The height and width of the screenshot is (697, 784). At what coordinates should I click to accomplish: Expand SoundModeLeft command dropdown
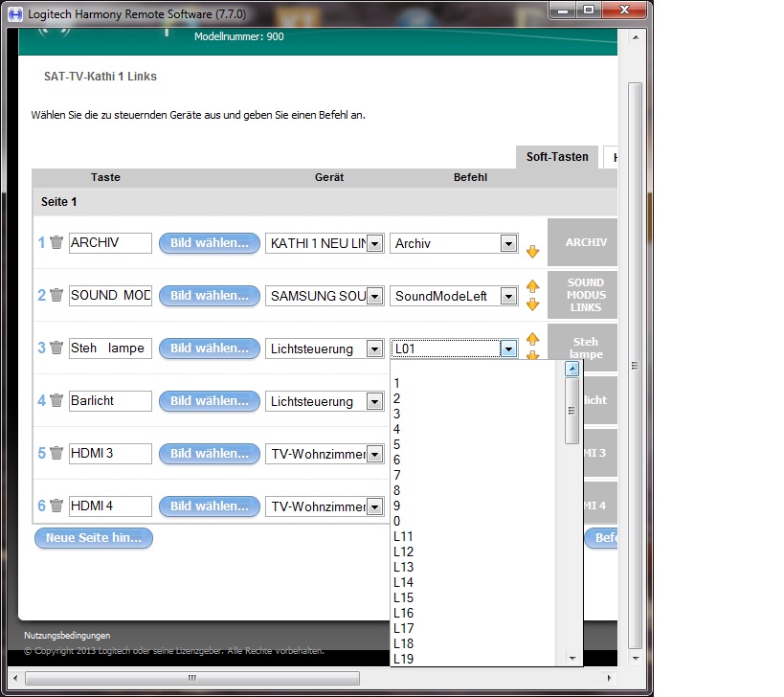(508, 297)
